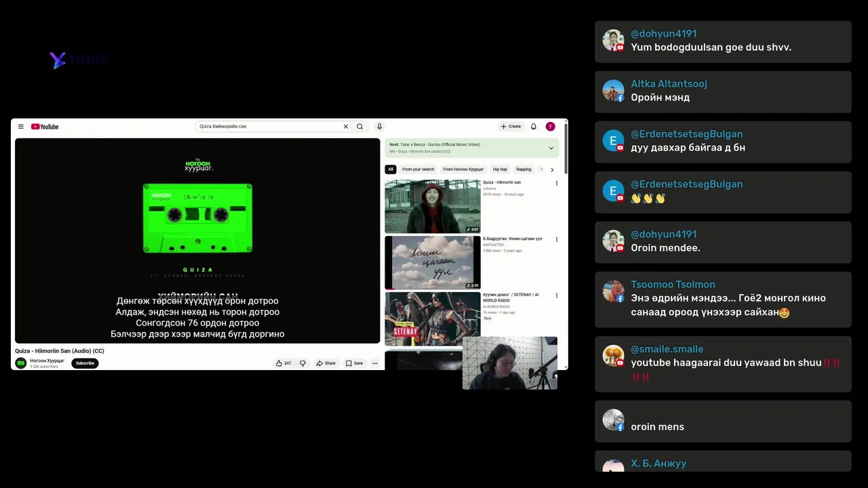The width and height of the screenshot is (868, 488).
Task: Open options menu for Quiza - Hiimoriin san suggestion
Action: click(557, 183)
